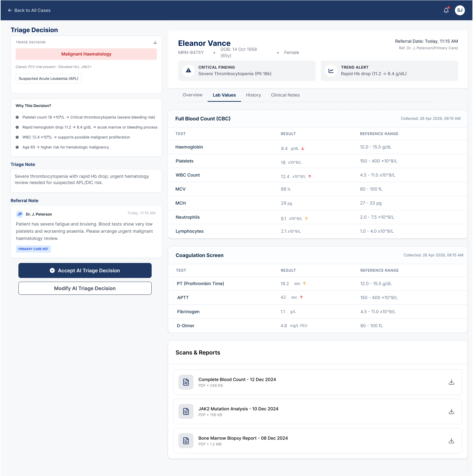Image resolution: width=473 pixels, height=476 pixels.
Task: Click the JAK2 Mutation Analysis document icon
Action: (186, 411)
